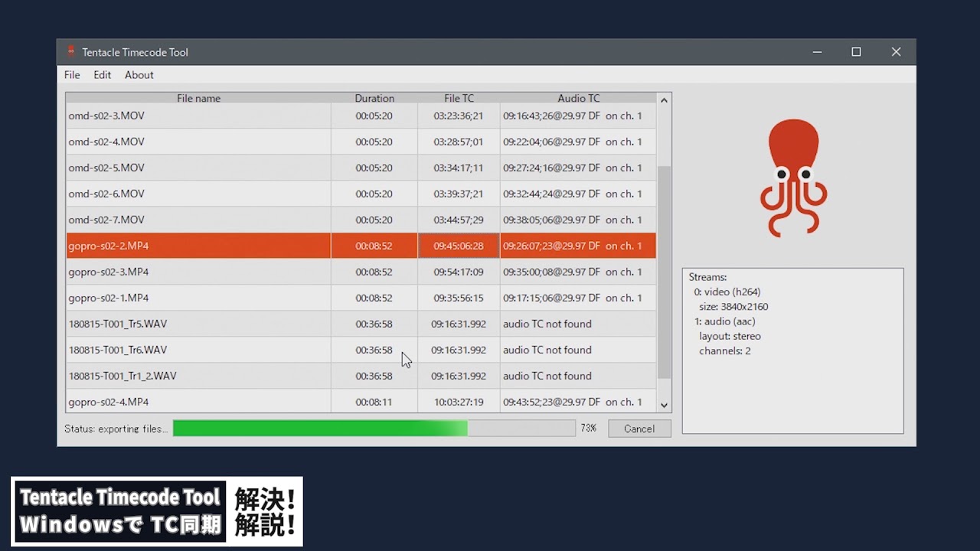Click Audio TC 09:32:44;24@29.97 DF
The image size is (980, 551).
(552, 194)
